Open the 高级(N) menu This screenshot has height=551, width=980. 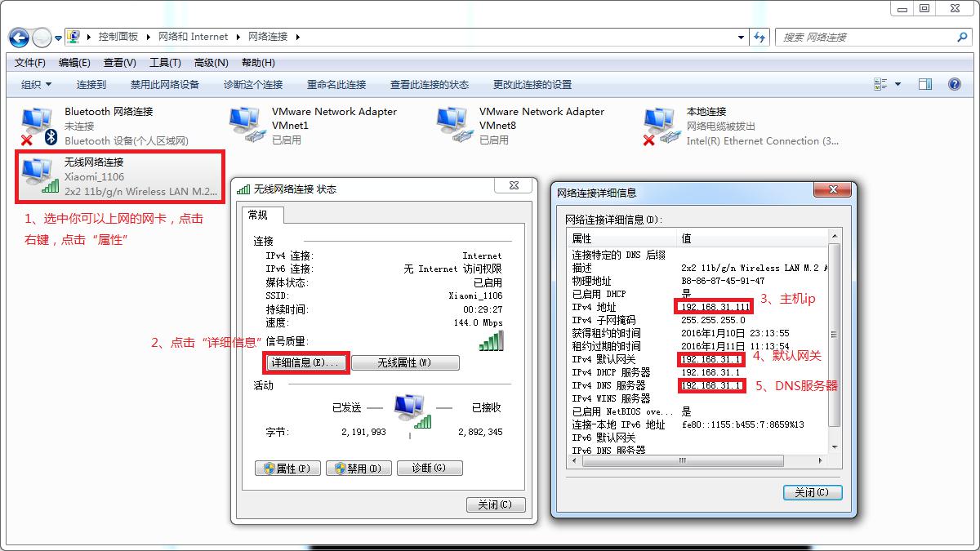(212, 63)
